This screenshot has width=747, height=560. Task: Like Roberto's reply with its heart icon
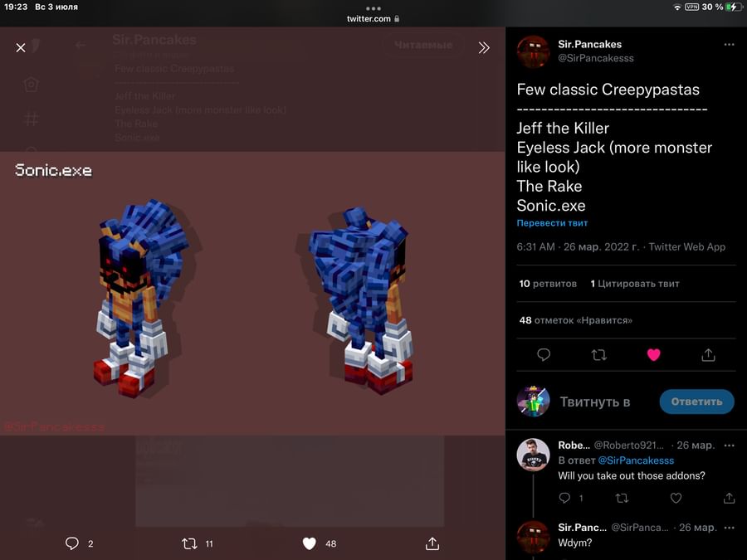click(x=676, y=498)
